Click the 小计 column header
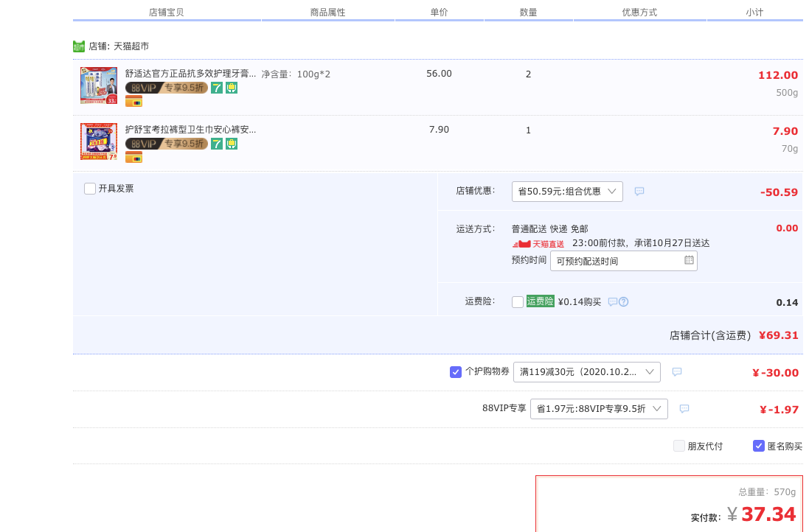 pyautogui.click(x=754, y=13)
